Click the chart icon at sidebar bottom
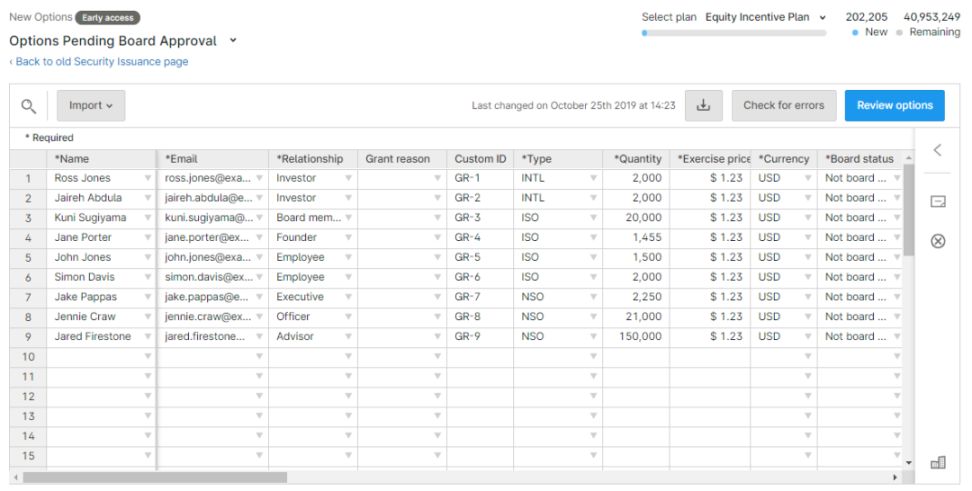 pyautogui.click(x=938, y=461)
